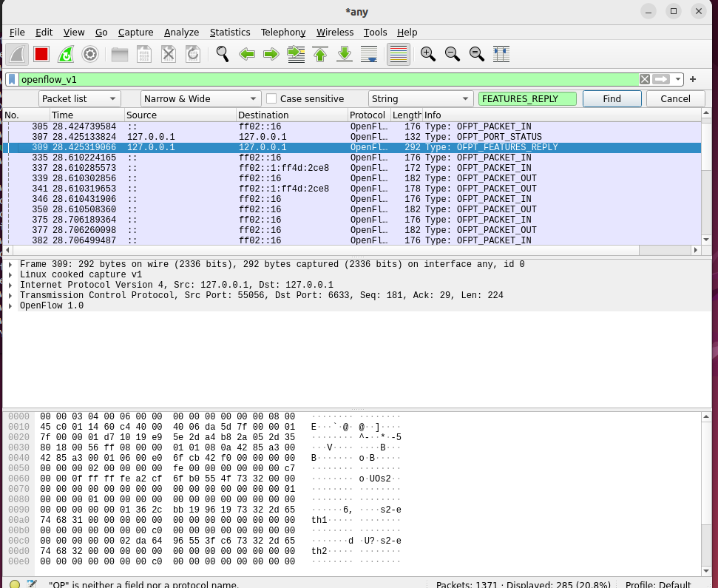The image size is (718, 588).
Task: Go back in packet history
Action: click(247, 55)
